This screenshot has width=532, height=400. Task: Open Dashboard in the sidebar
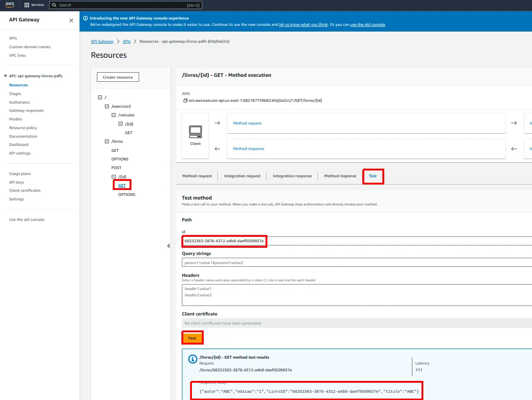[19, 145]
